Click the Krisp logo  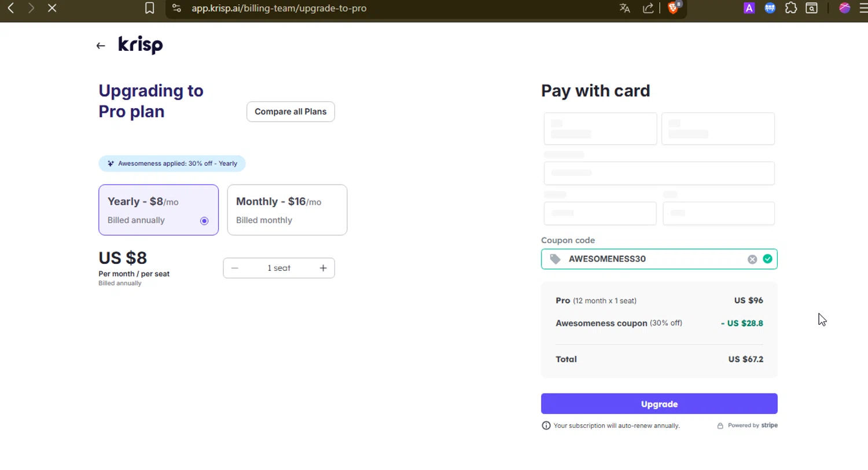[141, 45]
